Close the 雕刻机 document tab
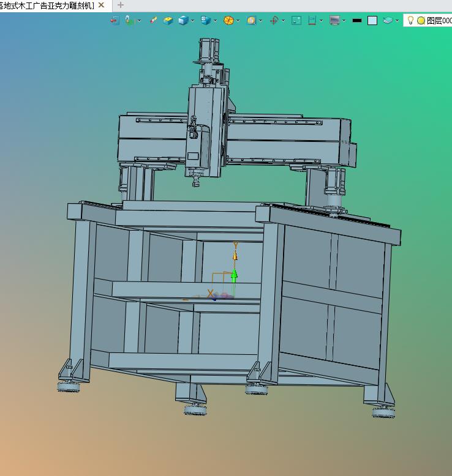Viewport: 452px width, 476px height. (x=102, y=5)
